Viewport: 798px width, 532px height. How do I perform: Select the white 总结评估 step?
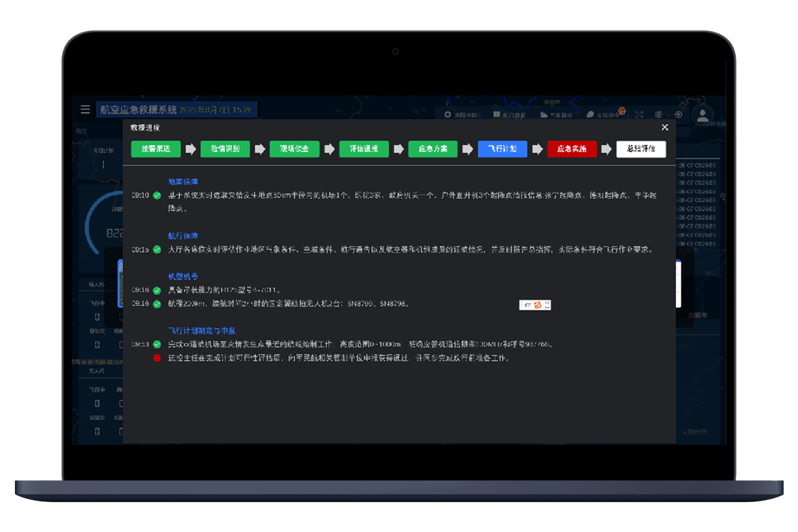click(641, 149)
